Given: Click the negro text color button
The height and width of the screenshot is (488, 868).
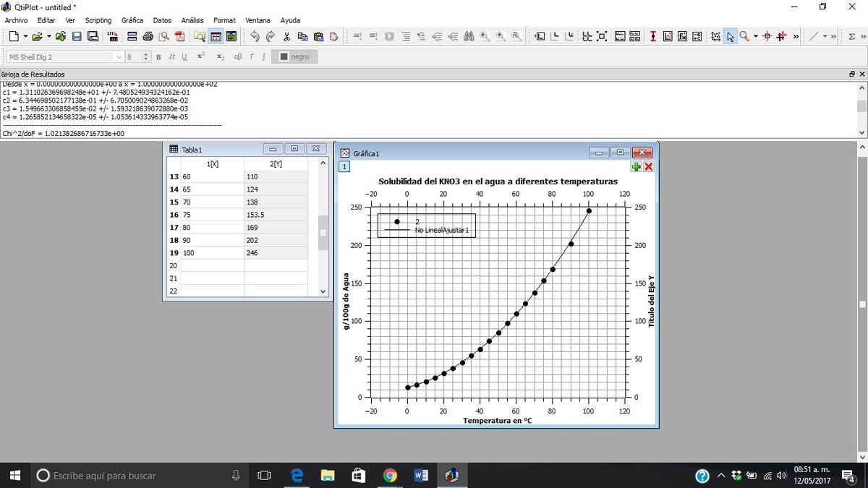Looking at the screenshot, I should tap(294, 57).
